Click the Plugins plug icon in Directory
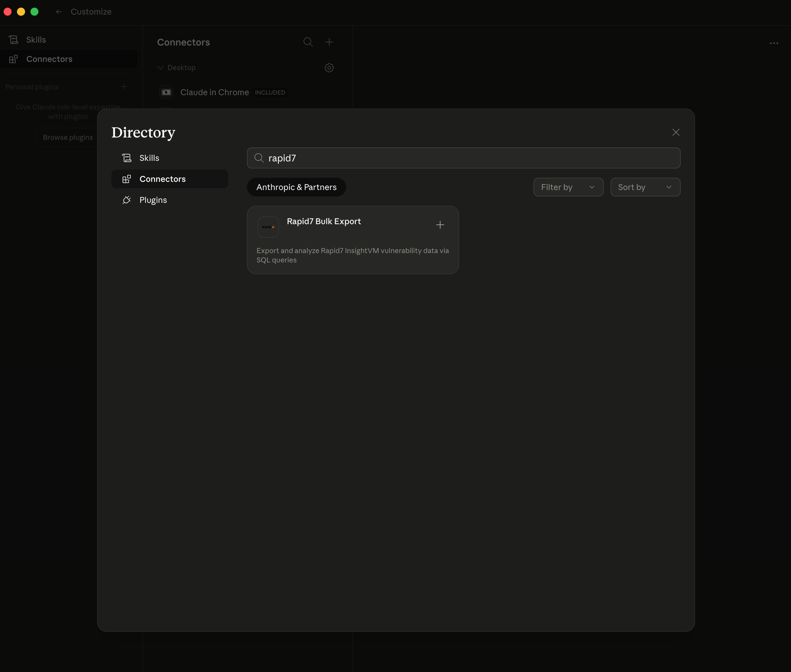This screenshot has height=672, width=791. (x=126, y=200)
